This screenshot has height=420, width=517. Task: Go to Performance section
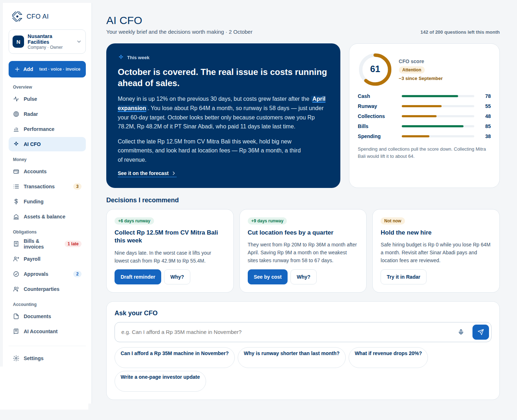click(47, 129)
